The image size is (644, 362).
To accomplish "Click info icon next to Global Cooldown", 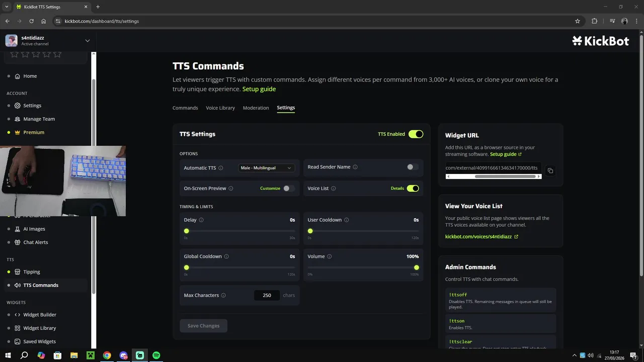I will 226,256.
